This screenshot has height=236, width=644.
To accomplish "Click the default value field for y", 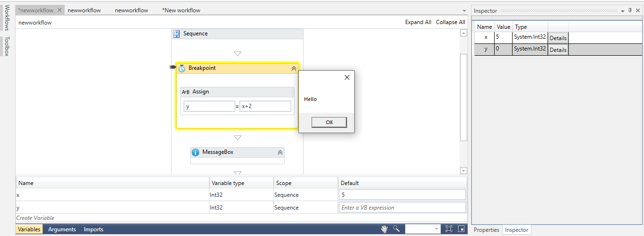I will (402, 208).
